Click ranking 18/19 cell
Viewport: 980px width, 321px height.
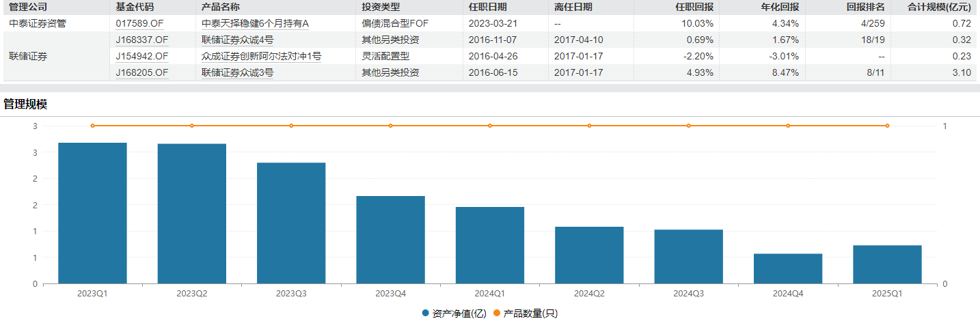coord(872,40)
